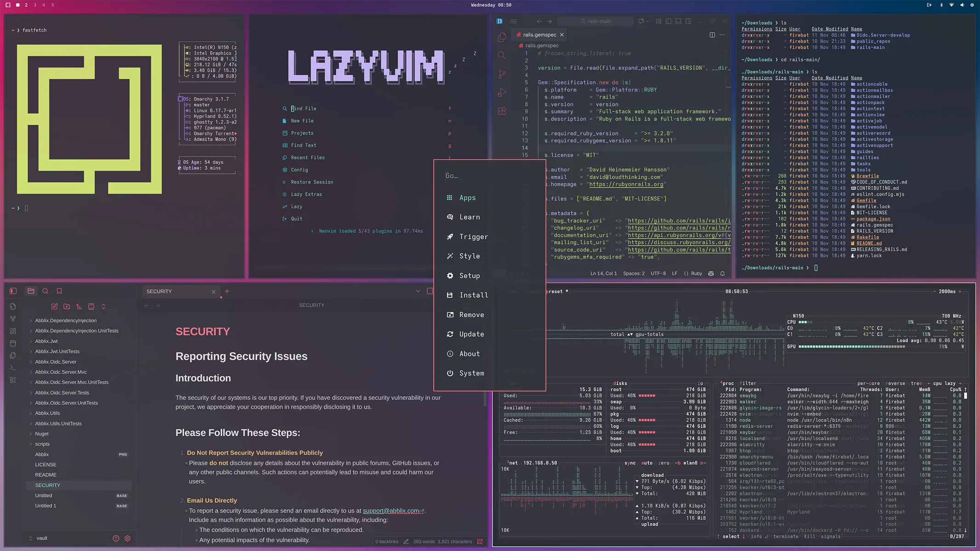Open the vault switcher dropdown
The image size is (980, 551).
pyautogui.click(x=39, y=538)
